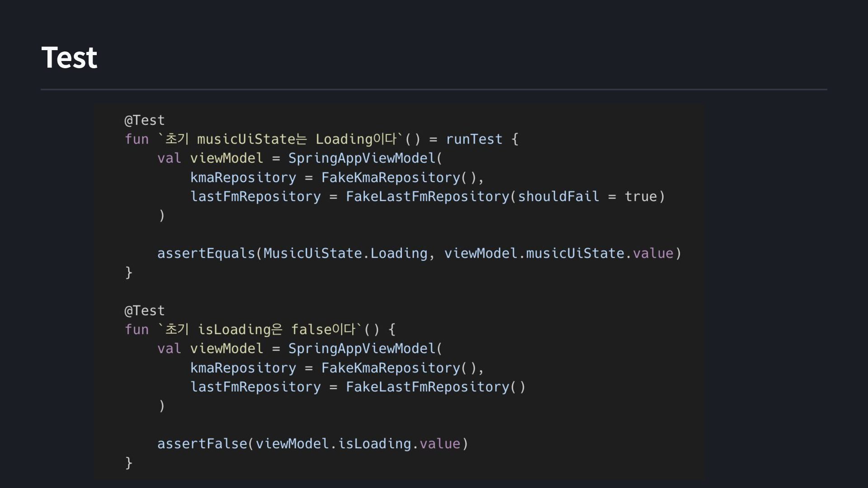
Task: Click shouldFail parameter name
Action: (558, 197)
